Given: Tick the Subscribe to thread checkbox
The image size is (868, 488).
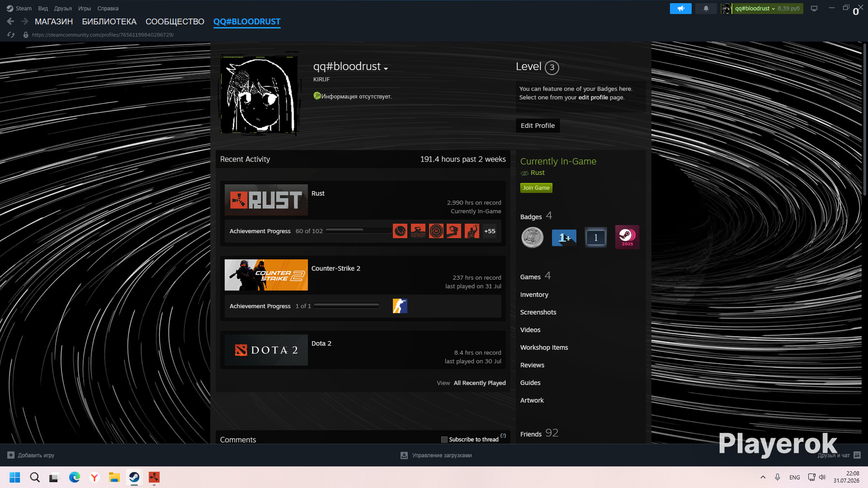Looking at the screenshot, I should coord(444,440).
